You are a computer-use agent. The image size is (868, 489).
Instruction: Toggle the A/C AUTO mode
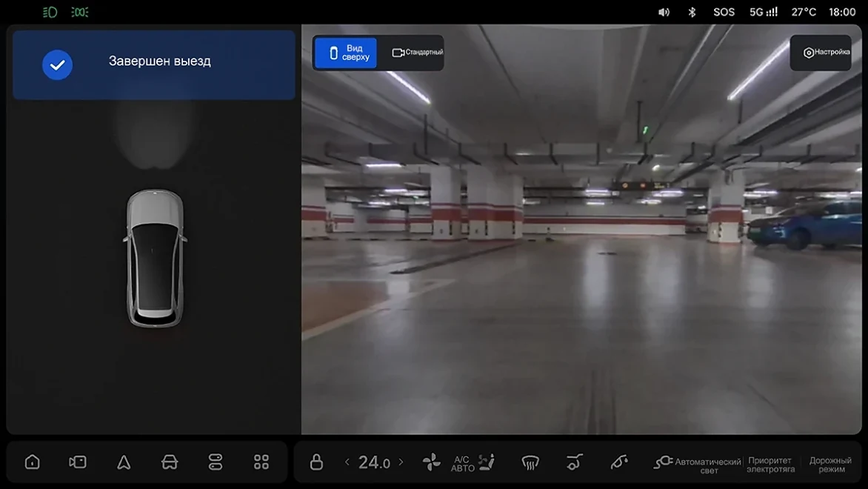click(462, 464)
